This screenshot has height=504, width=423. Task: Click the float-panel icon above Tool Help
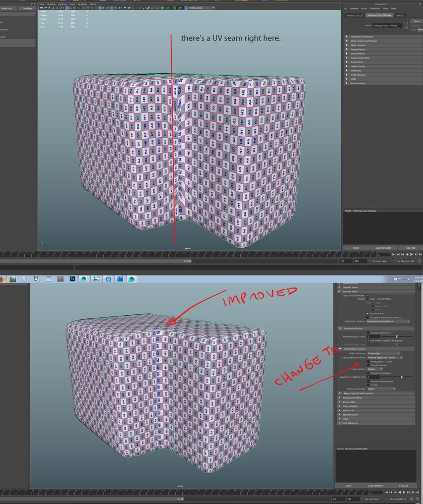[31, 4]
